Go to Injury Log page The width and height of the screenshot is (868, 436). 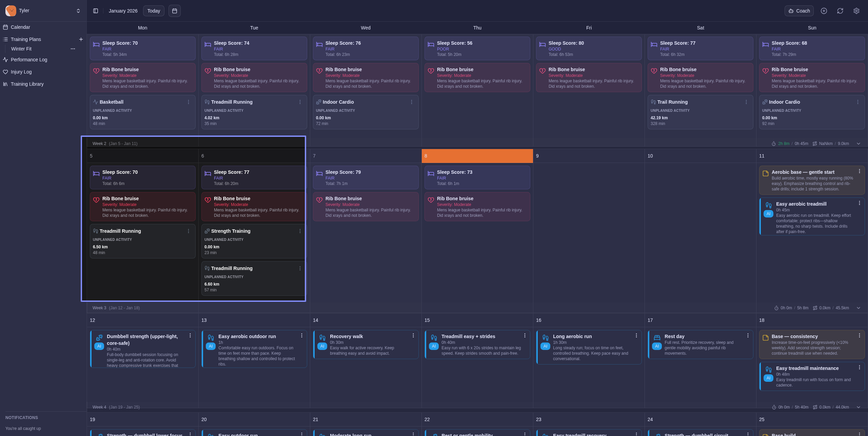21,72
